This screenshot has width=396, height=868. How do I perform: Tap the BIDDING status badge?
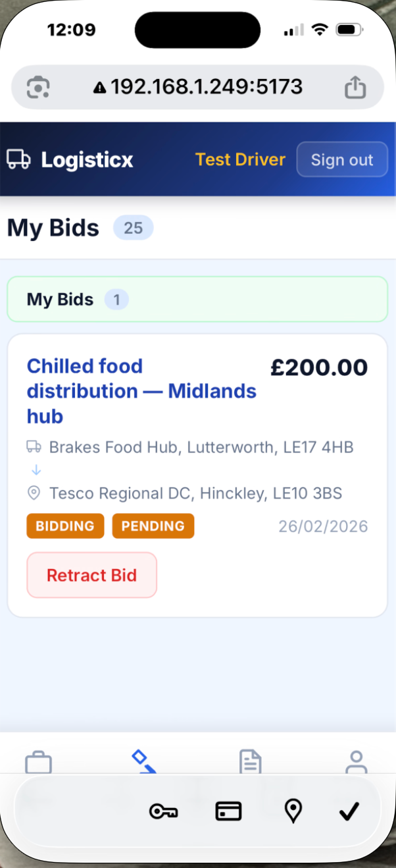click(65, 526)
